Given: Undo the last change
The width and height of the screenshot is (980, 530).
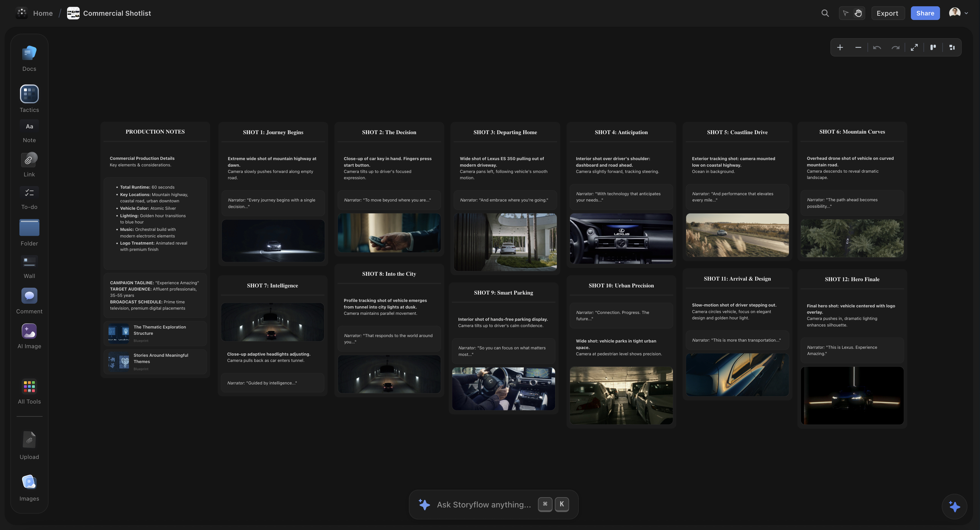Looking at the screenshot, I should pyautogui.click(x=877, y=47).
